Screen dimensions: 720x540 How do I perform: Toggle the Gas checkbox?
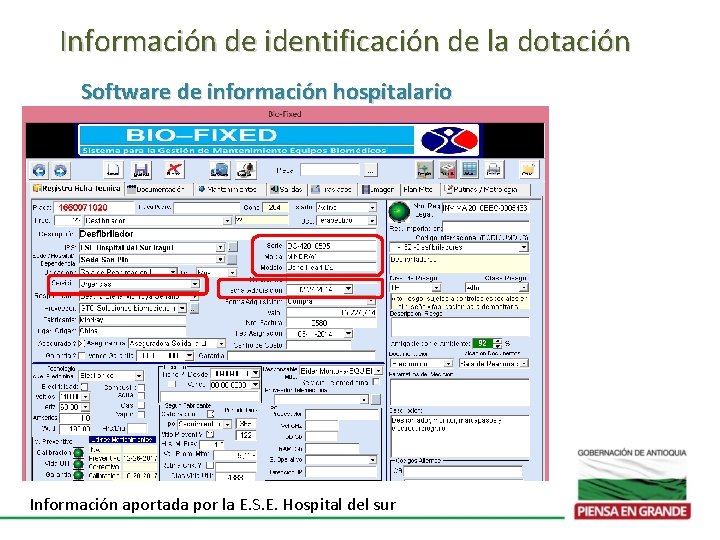tap(142, 405)
